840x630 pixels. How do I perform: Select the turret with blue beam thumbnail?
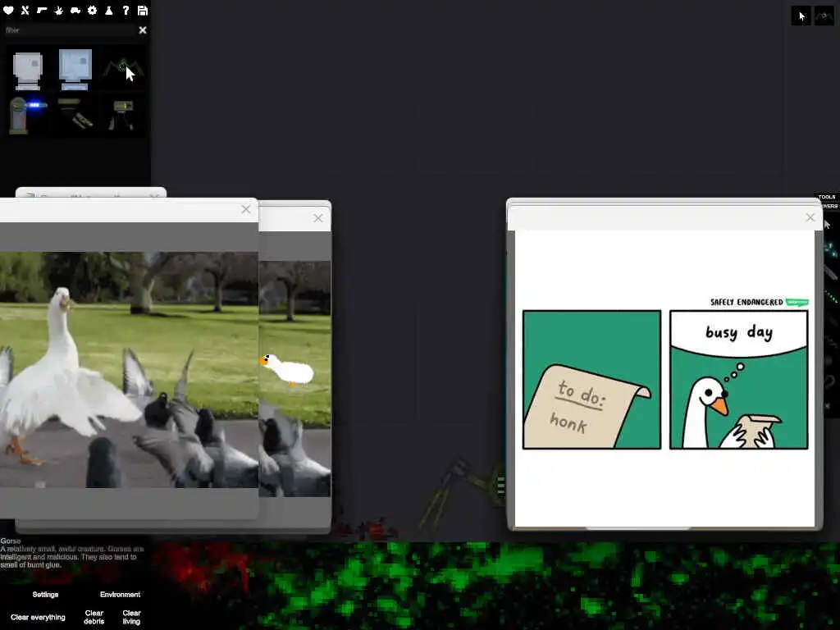point(27,115)
